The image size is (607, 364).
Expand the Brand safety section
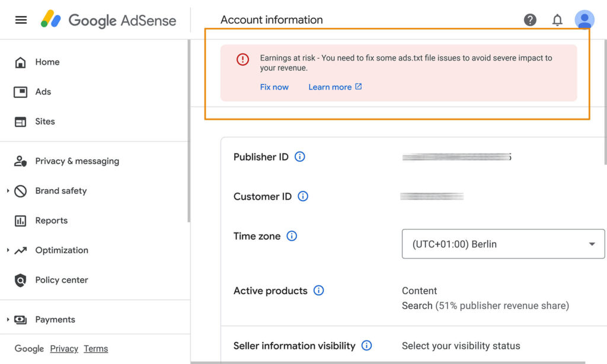8,191
